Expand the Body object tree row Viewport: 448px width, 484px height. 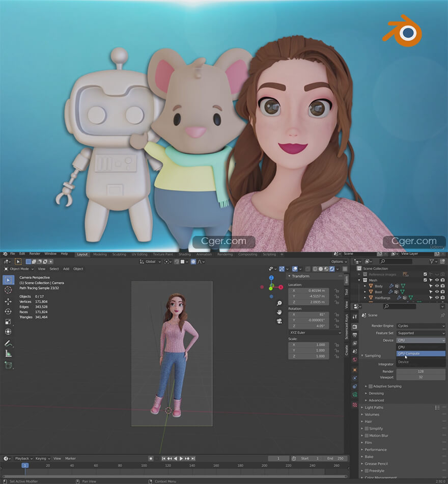[x=365, y=286]
